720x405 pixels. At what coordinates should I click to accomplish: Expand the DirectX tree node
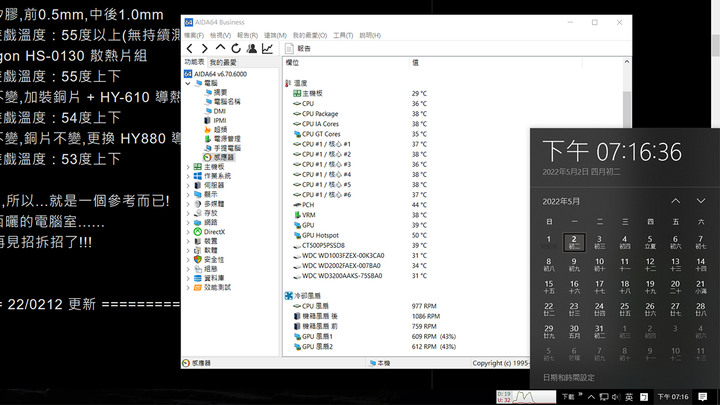[188, 232]
